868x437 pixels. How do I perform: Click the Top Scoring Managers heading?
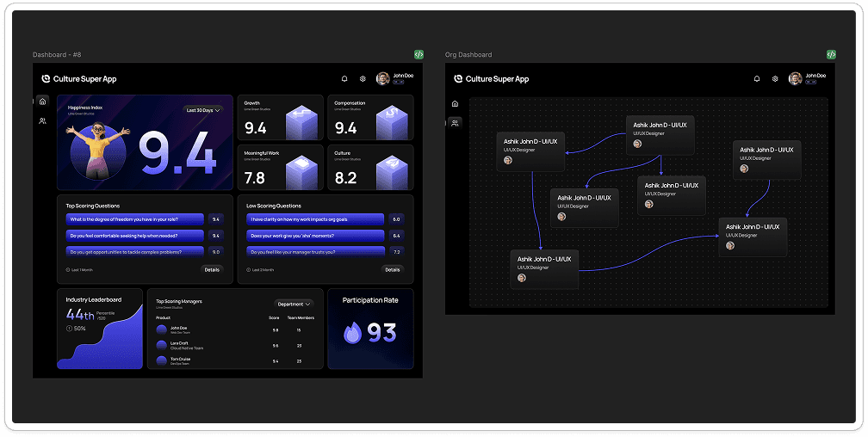[x=179, y=301]
